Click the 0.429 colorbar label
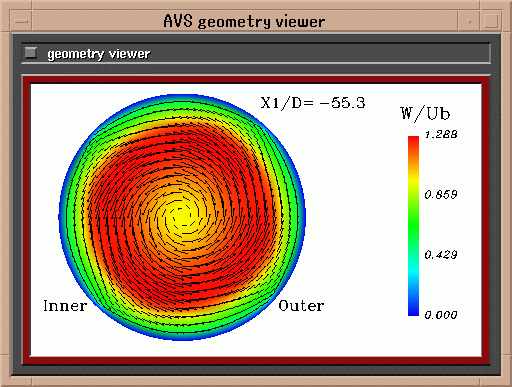 (441, 255)
